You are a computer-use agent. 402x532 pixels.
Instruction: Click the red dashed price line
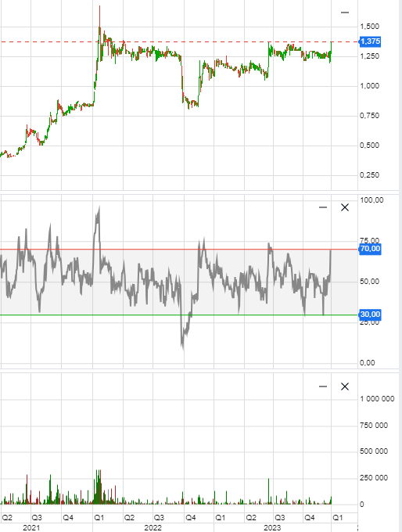pyautogui.click(x=179, y=41)
